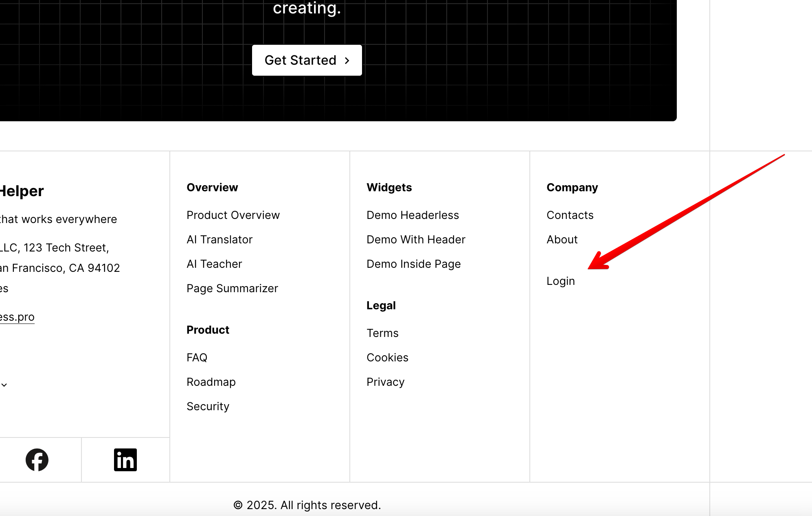Open the Security page link
This screenshot has width=812, height=516.
pyautogui.click(x=208, y=407)
